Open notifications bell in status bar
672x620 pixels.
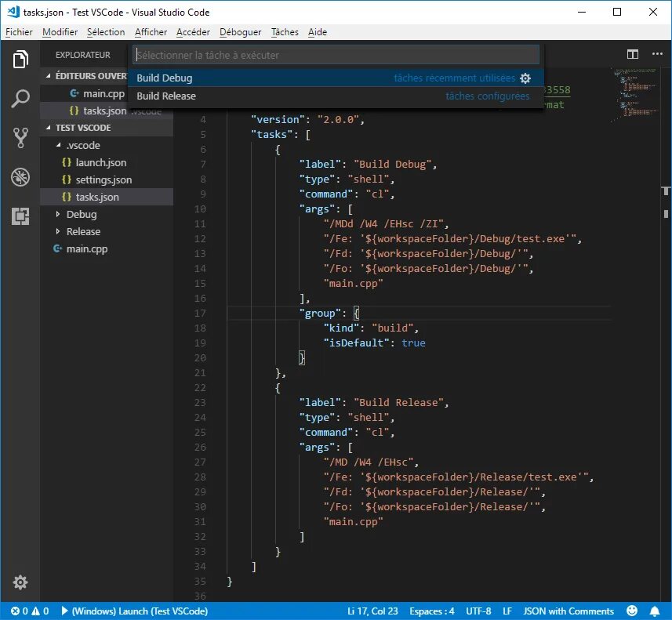(655, 611)
